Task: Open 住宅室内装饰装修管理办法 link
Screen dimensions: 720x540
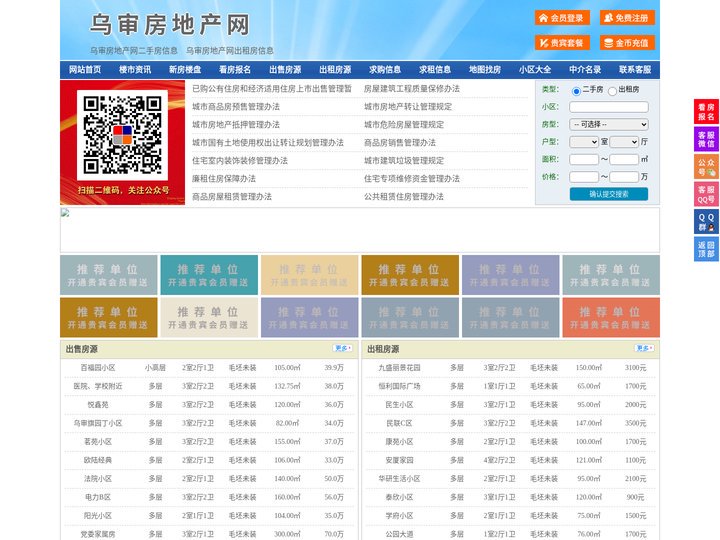Action: click(x=240, y=161)
